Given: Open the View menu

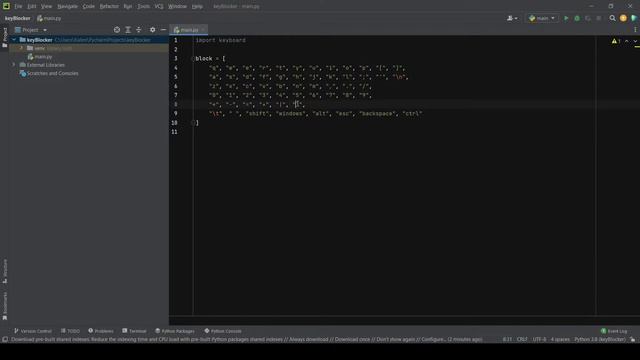Looking at the screenshot, I should click(x=47, y=7).
